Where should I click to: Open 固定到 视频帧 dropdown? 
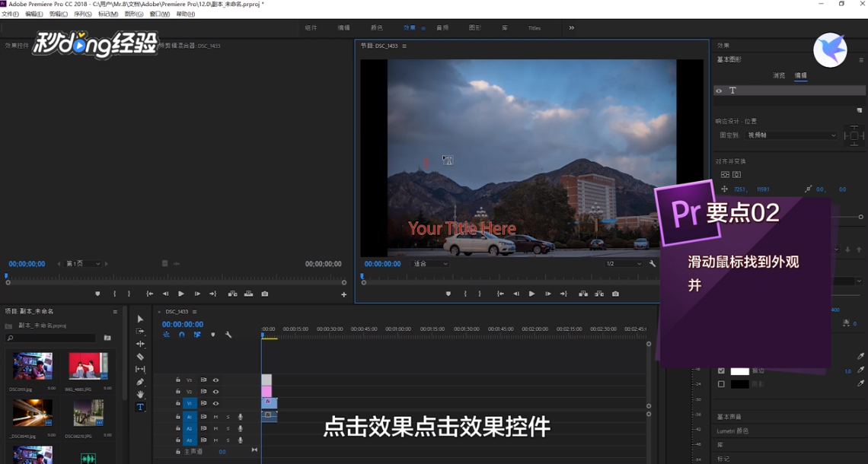coord(792,135)
